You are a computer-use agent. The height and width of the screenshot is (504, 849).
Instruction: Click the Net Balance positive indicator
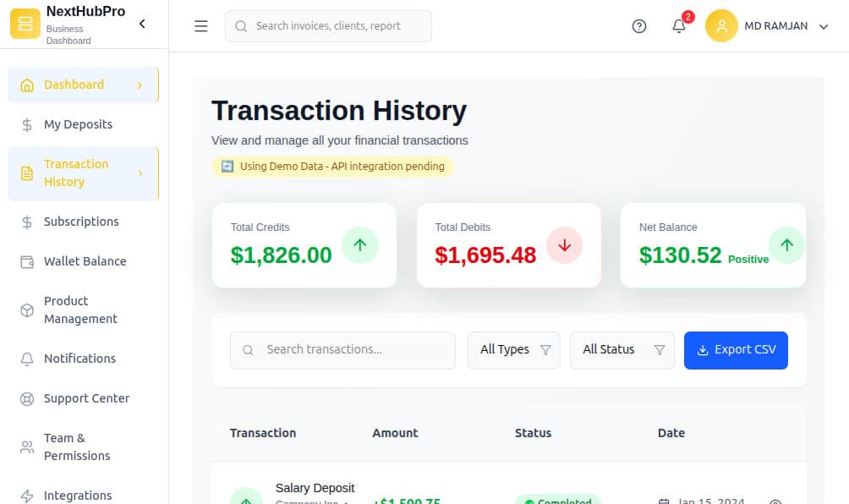(786, 244)
